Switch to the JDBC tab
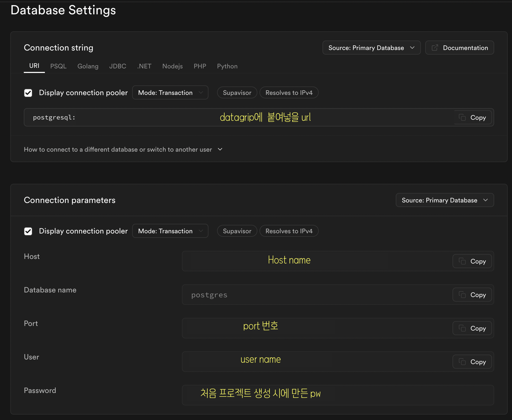 118,66
